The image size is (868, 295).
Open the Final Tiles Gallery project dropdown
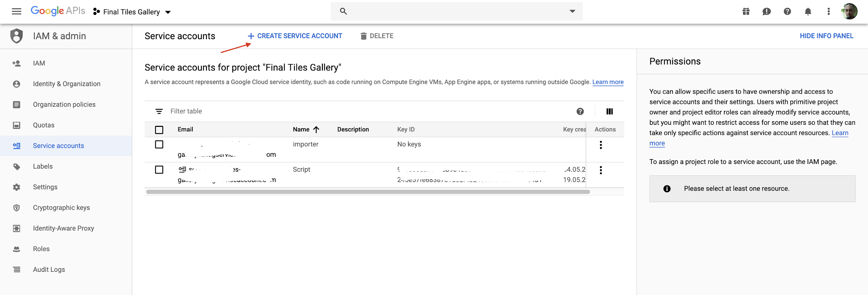(x=132, y=12)
